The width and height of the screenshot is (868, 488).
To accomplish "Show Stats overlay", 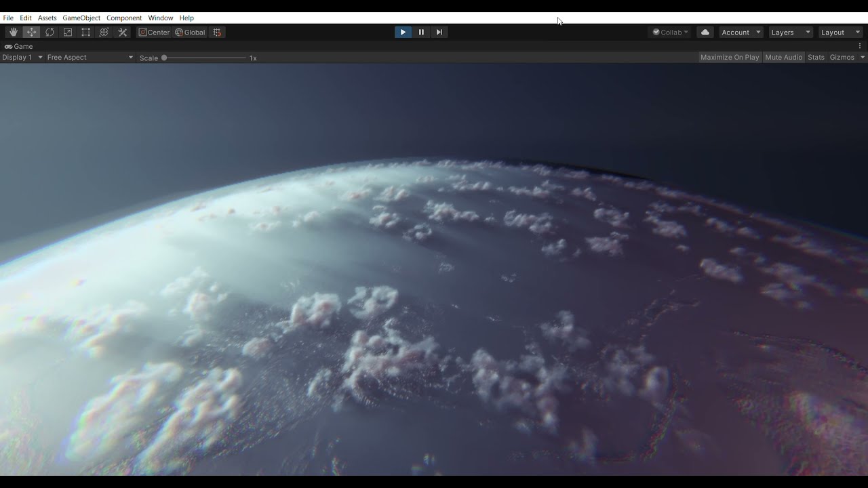I will [816, 58].
